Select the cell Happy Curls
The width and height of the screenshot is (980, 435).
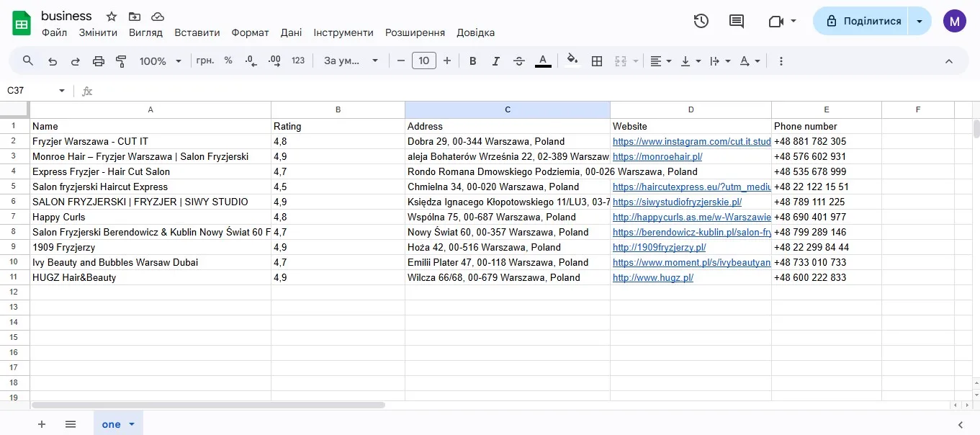tap(150, 217)
